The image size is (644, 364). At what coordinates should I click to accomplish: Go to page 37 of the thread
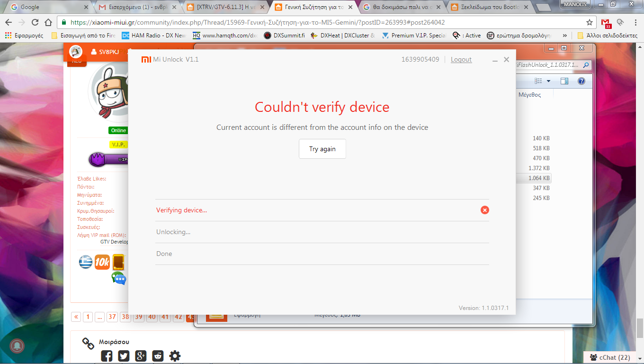(x=112, y=317)
